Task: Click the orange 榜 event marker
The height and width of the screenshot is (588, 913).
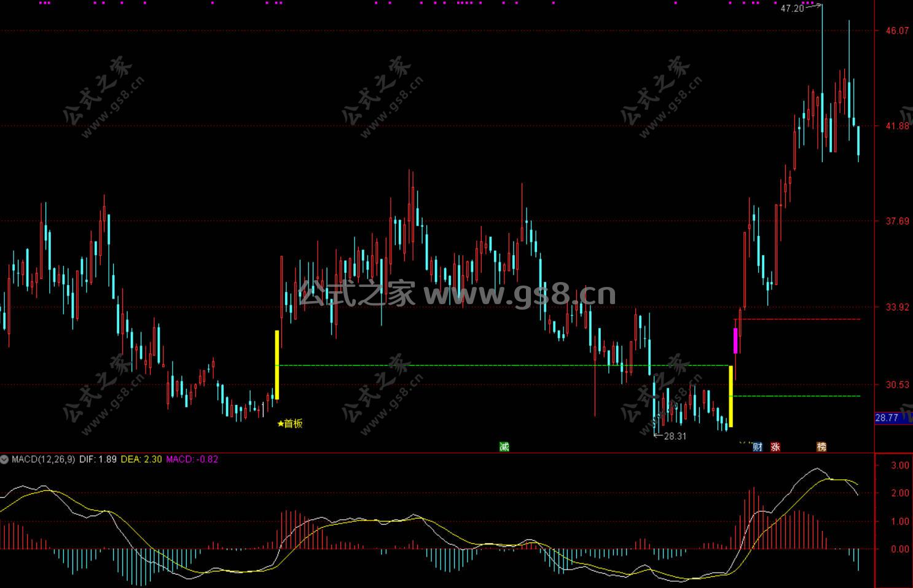Action: tap(821, 447)
